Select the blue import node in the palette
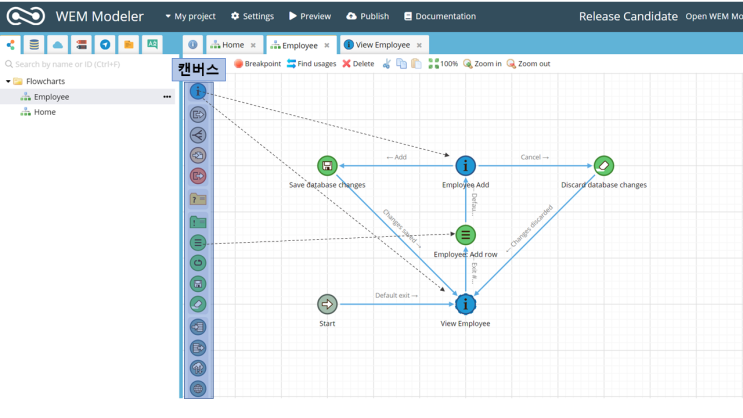The image size is (743, 418). [x=198, y=327]
